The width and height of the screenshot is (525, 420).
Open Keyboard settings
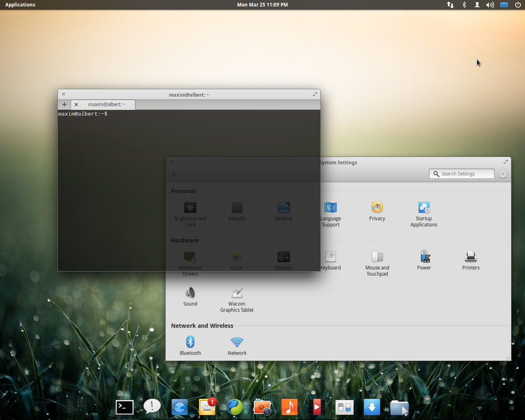pyautogui.click(x=331, y=261)
